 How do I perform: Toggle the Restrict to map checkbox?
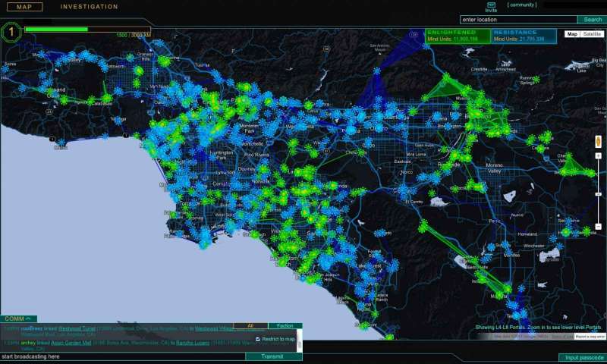258,339
